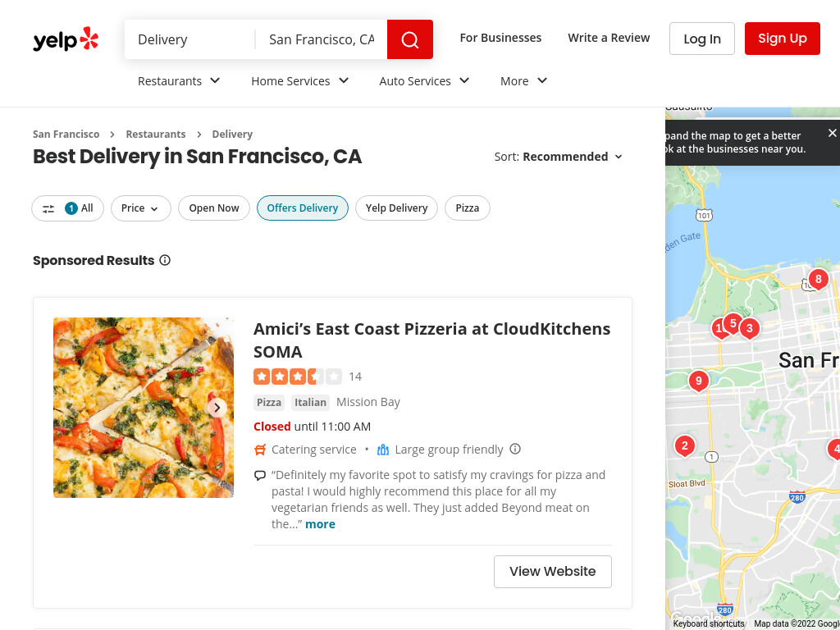Toggle the Yelp Delivery filter
This screenshot has width=840, height=630.
396,208
